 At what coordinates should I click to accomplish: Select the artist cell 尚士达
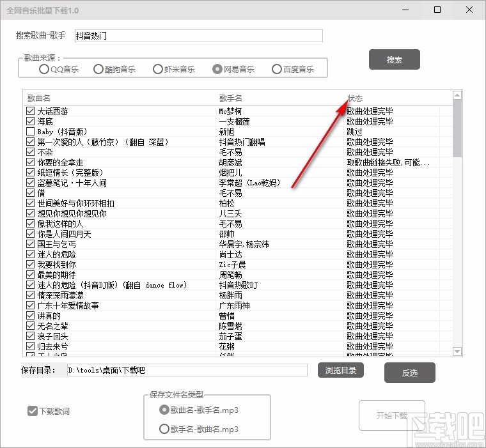[230, 254]
